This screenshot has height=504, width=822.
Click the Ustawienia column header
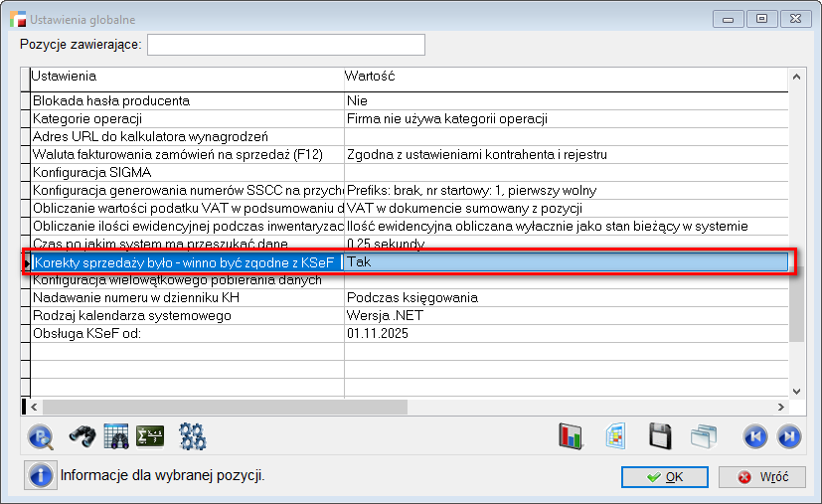coord(187,77)
